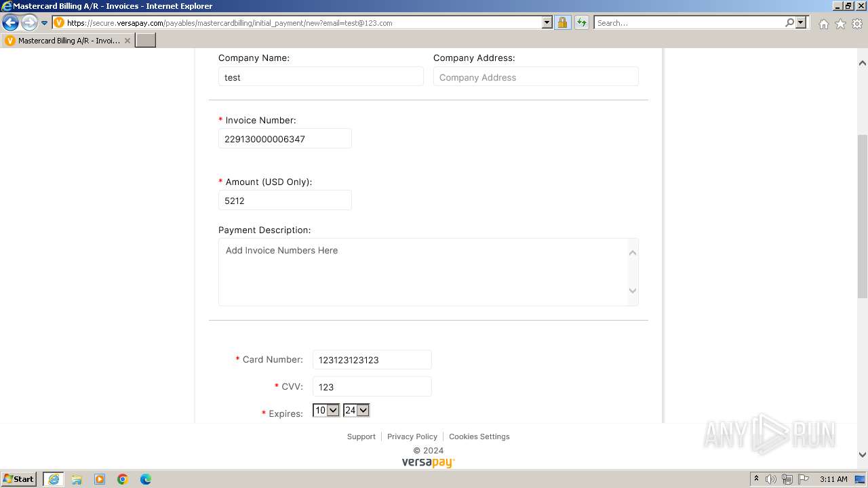Viewport: 868px width, 488px height.
Task: Open the expiry year dropdown showing 24
Action: 356,410
